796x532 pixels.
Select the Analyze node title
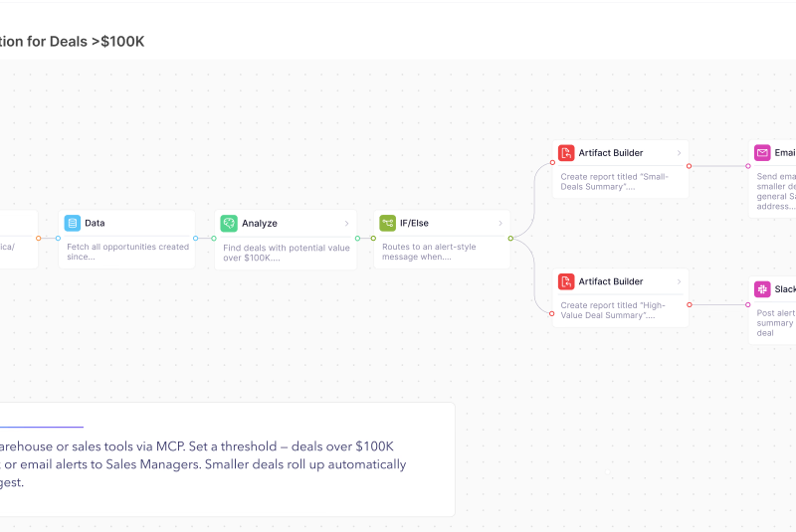pos(260,223)
